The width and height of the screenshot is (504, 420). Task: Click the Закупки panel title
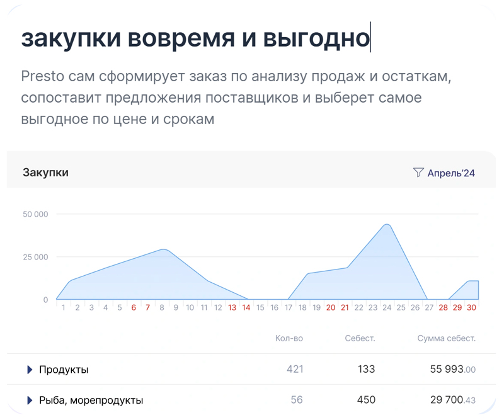point(45,173)
